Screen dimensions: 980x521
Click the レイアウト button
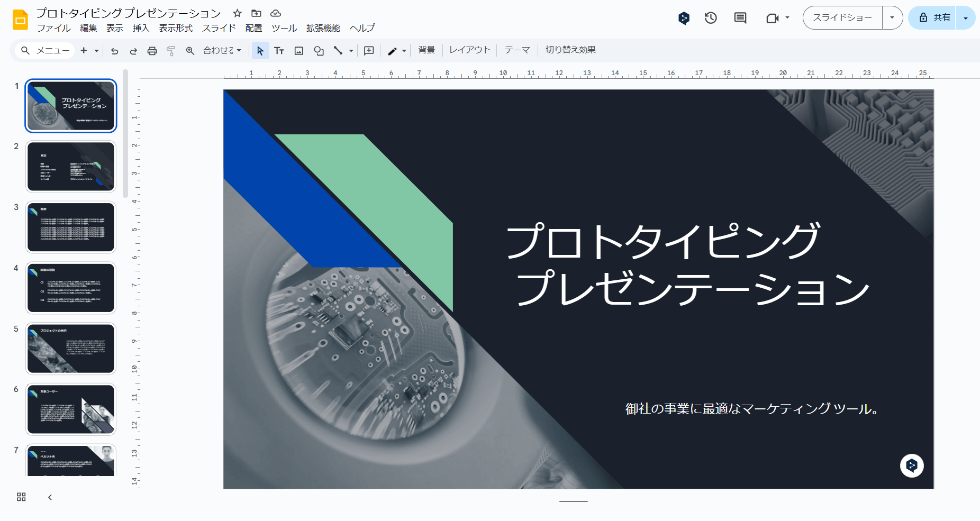pyautogui.click(x=470, y=50)
